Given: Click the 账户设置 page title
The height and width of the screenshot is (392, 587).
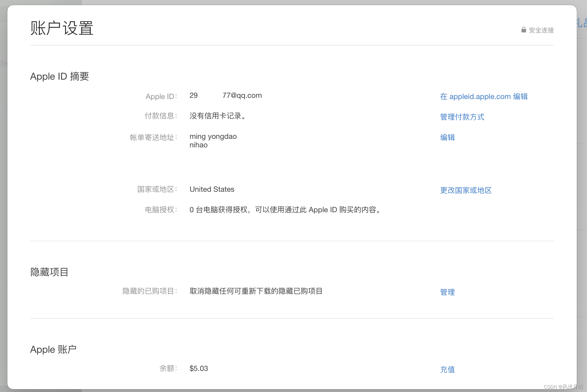Looking at the screenshot, I should 62,28.
